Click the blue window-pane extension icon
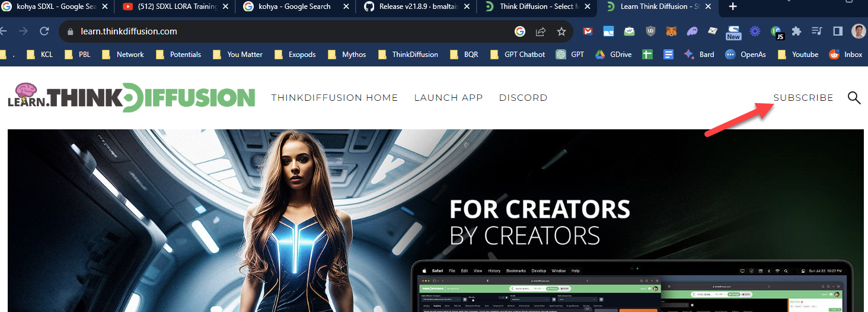This screenshot has height=312, width=868. [608, 31]
